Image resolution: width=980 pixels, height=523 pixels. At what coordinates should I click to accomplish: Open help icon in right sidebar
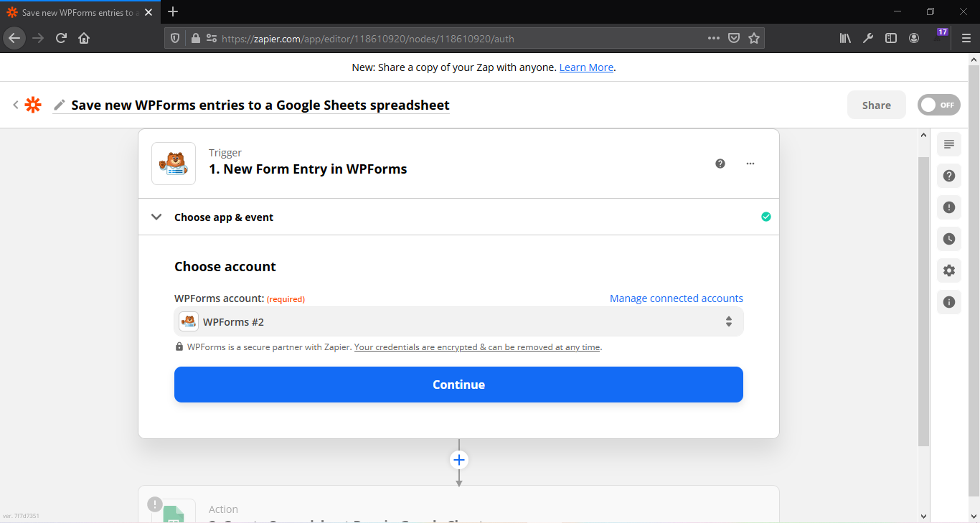[949, 176]
